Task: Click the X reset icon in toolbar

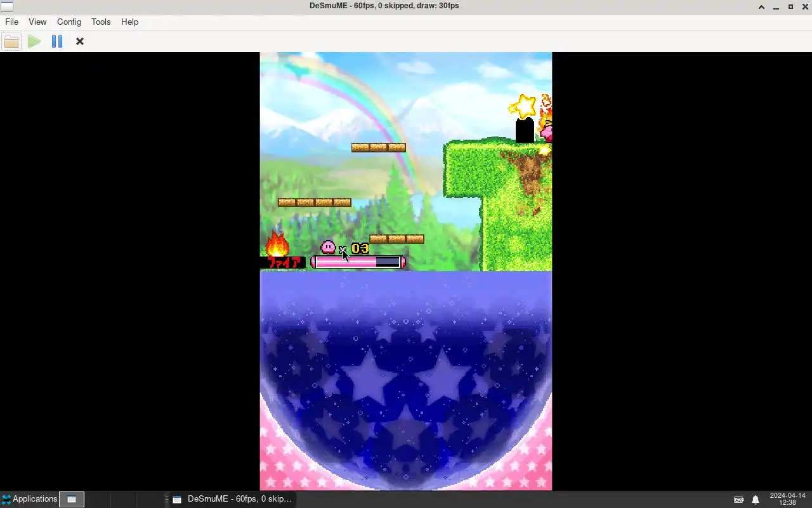Action: tap(80, 41)
